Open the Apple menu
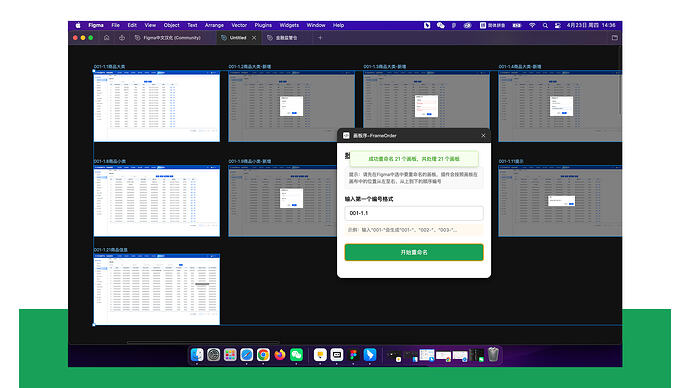 pyautogui.click(x=78, y=26)
